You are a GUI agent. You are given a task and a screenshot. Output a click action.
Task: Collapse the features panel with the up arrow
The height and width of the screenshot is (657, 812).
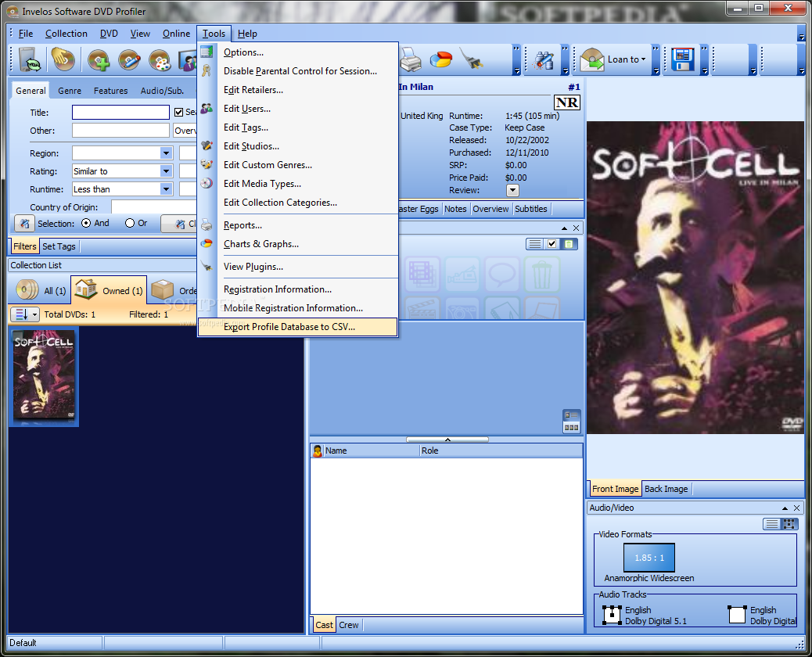564,228
